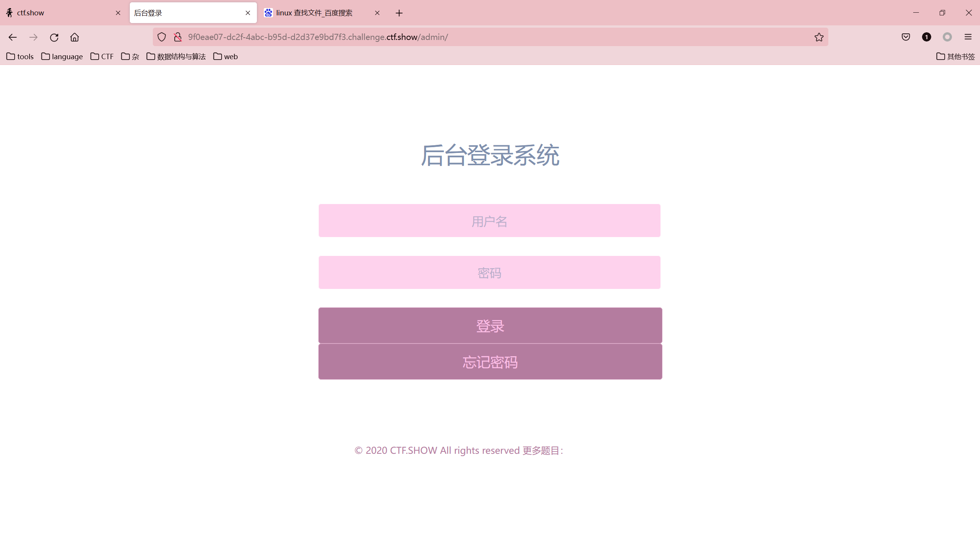Open the tools bookmarks folder

click(20, 56)
